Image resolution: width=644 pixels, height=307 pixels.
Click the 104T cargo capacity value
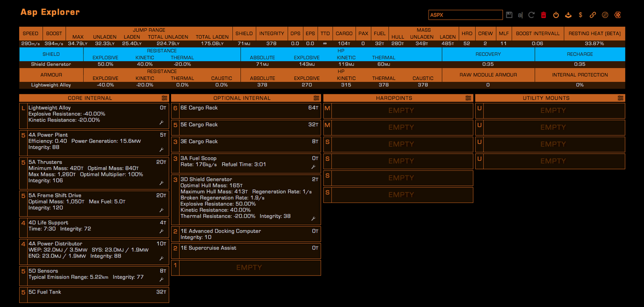pos(344,44)
